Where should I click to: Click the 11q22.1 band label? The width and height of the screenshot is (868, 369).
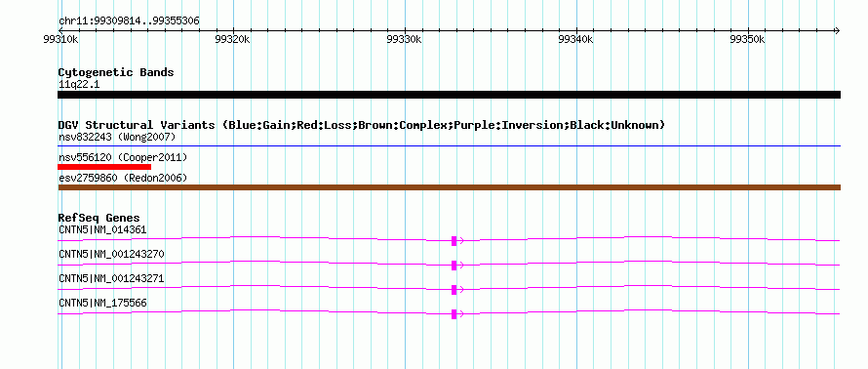coord(79,85)
